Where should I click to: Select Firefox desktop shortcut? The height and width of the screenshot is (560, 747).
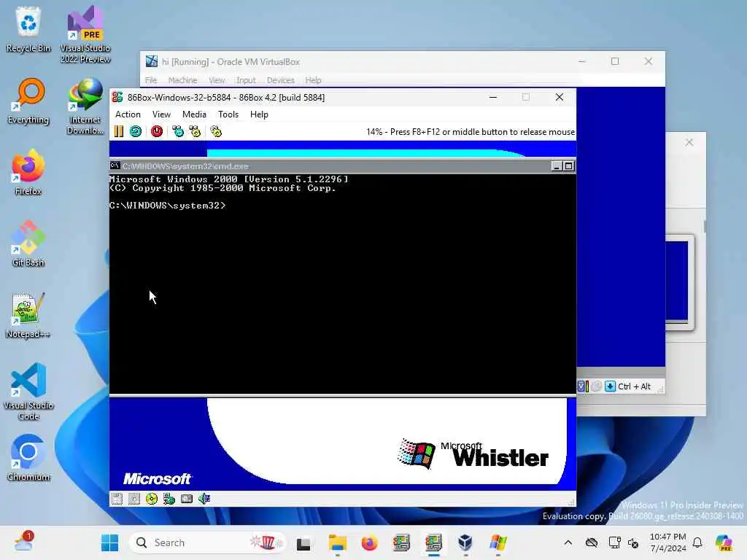(28, 172)
